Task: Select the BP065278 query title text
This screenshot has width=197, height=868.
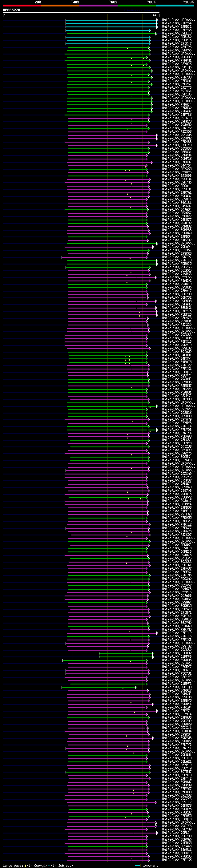Action: tap(11, 10)
